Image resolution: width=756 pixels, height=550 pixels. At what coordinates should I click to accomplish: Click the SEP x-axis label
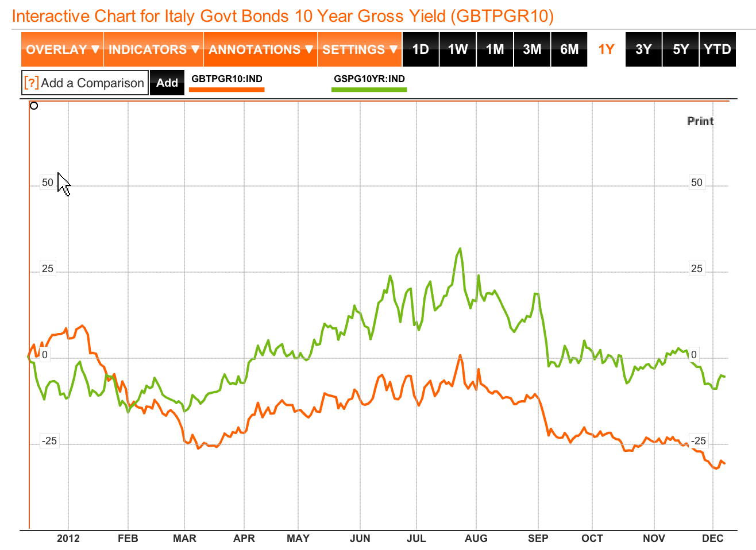[x=538, y=538]
